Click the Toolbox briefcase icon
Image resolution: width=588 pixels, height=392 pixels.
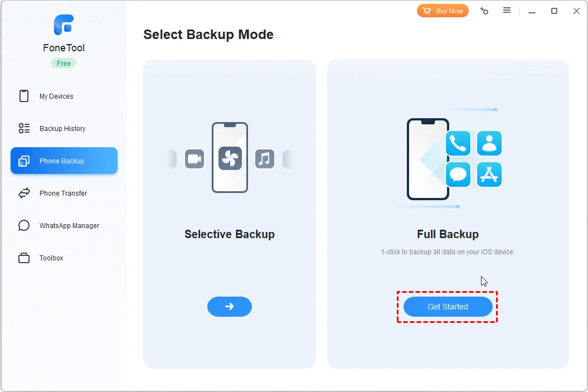coord(23,258)
